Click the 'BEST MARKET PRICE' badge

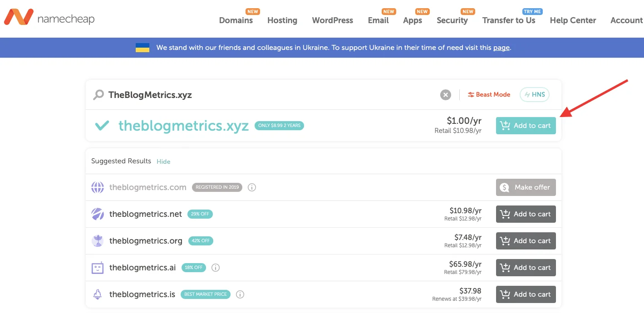(x=206, y=294)
